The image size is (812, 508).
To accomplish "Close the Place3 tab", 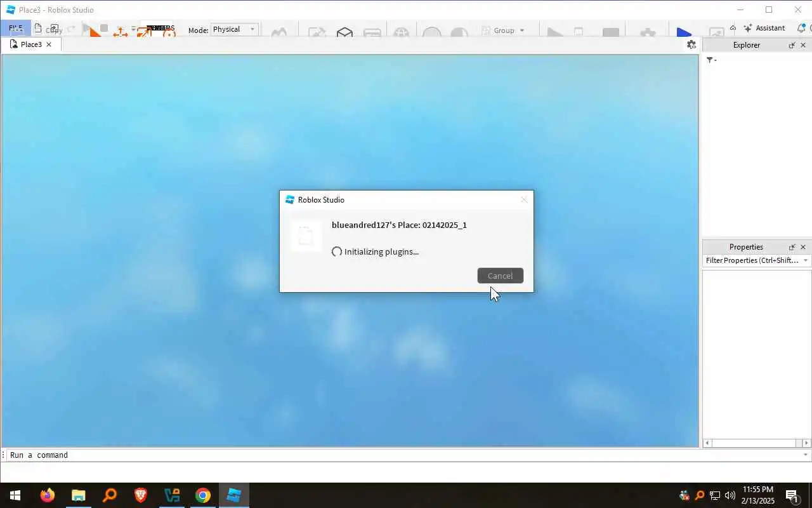I will pos(49,44).
